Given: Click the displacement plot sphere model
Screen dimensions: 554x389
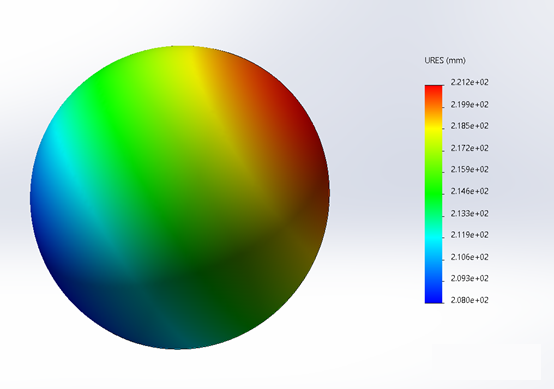Looking at the screenshot, I should click(180, 198).
